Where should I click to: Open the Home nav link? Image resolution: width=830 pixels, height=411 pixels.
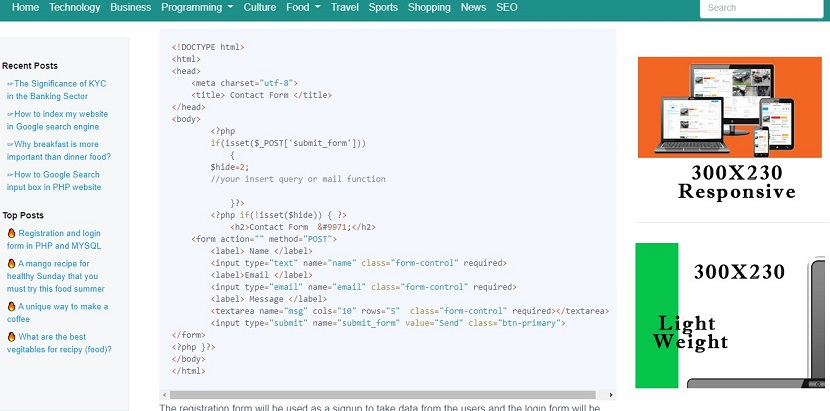(25, 7)
